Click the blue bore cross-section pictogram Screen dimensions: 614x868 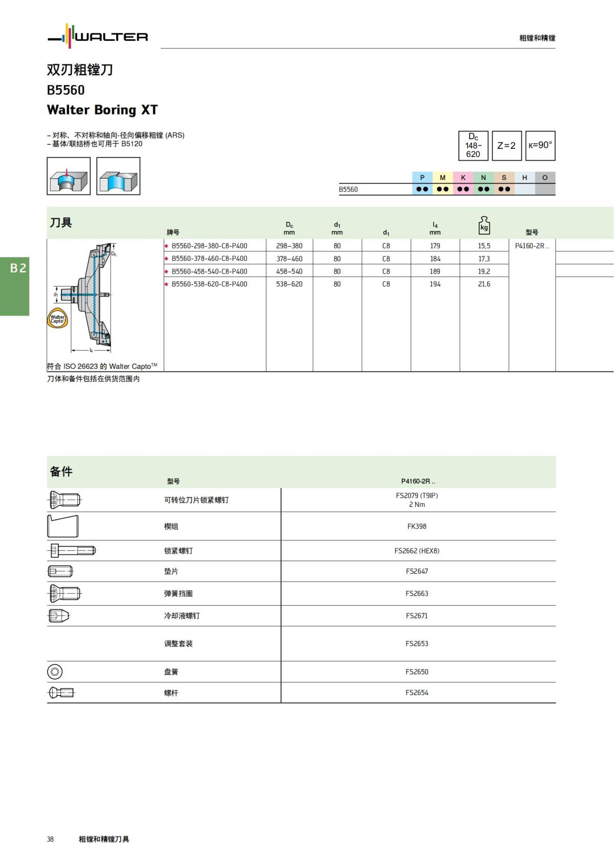pyautogui.click(x=118, y=176)
